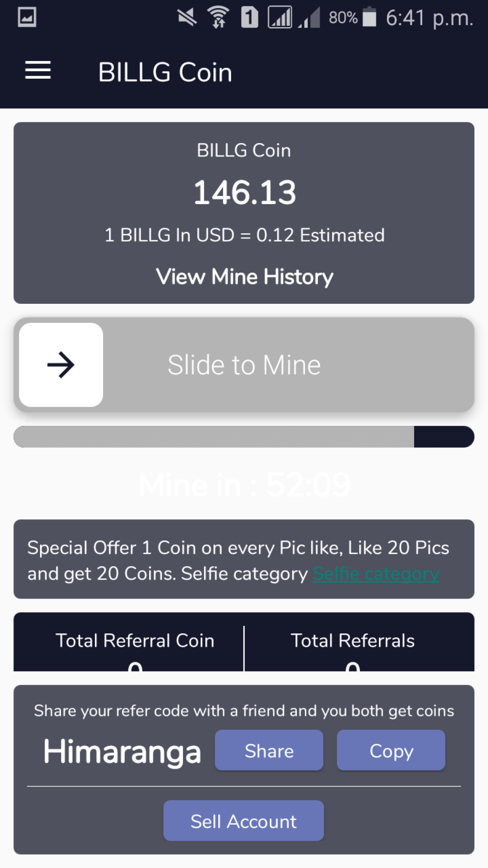The image size is (488, 868).
Task: Tap the BILLG Coin header title
Action: [x=165, y=72]
